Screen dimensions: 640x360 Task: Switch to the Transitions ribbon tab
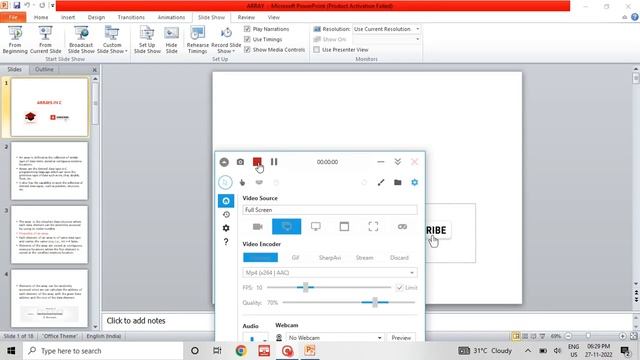tap(131, 18)
